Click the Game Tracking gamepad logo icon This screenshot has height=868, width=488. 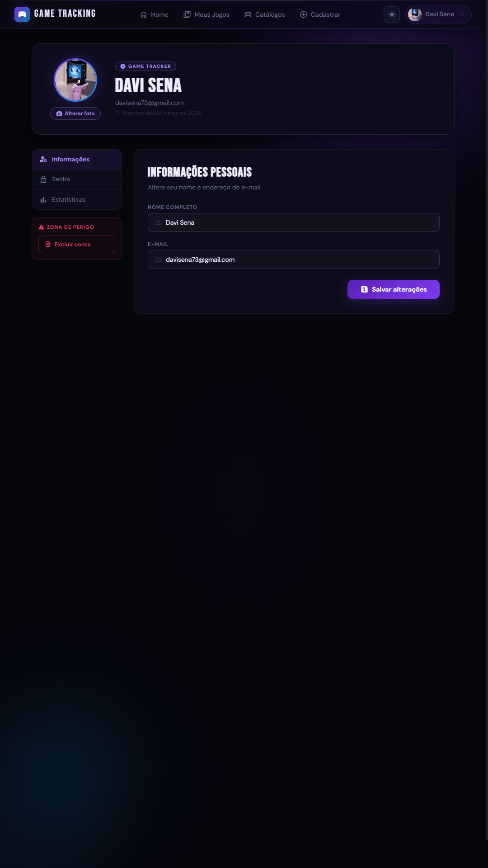pos(21,14)
